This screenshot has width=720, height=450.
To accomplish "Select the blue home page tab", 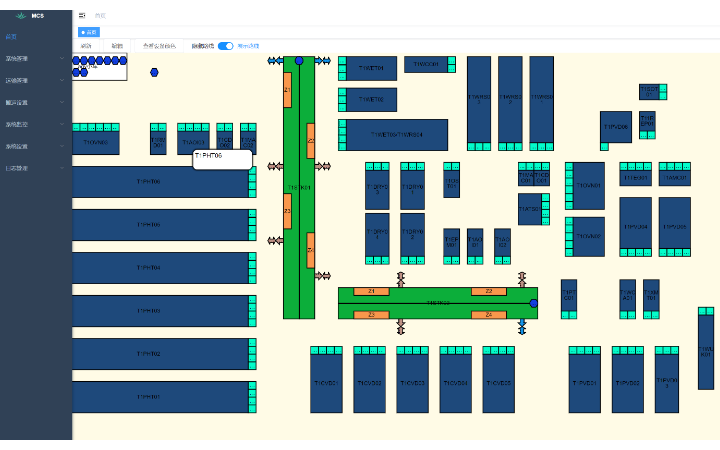I will pos(89,32).
